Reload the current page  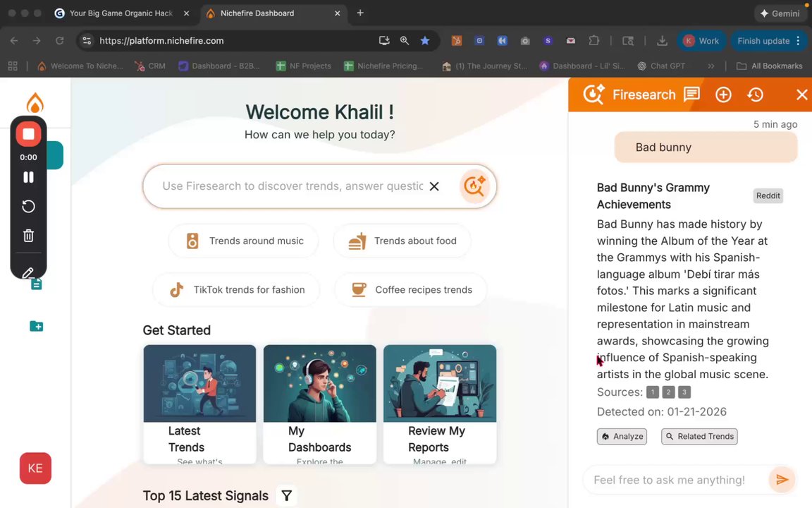(x=59, y=40)
